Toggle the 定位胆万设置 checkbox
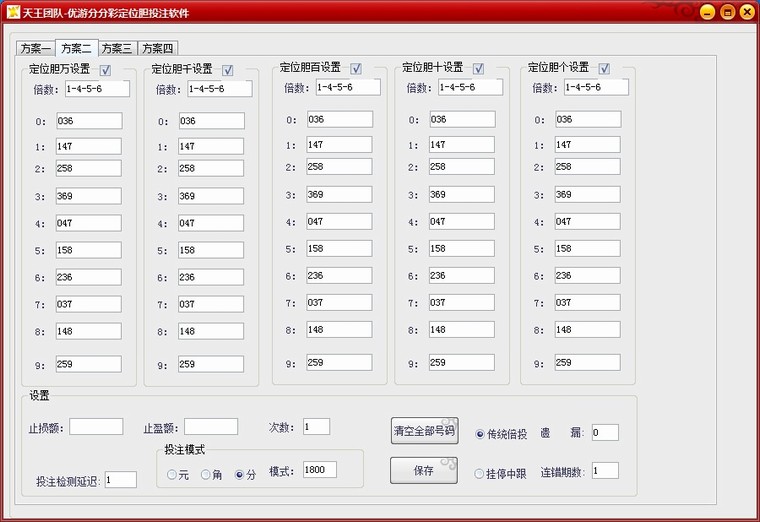The width and height of the screenshot is (760, 522). 105,70
